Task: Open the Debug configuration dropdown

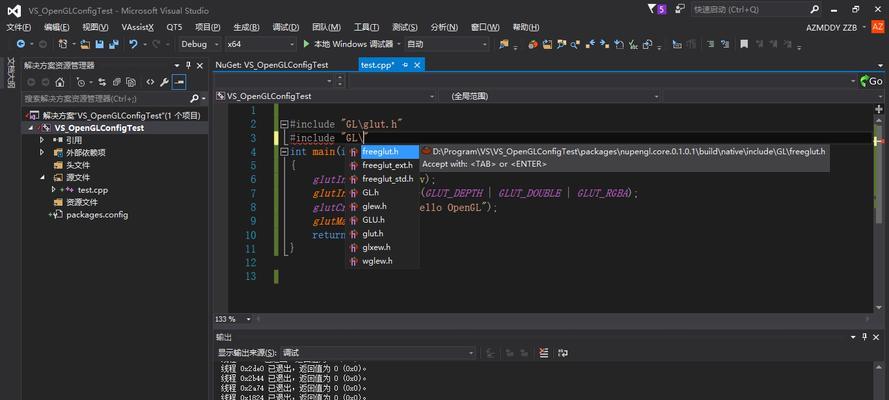Action: tap(200, 44)
